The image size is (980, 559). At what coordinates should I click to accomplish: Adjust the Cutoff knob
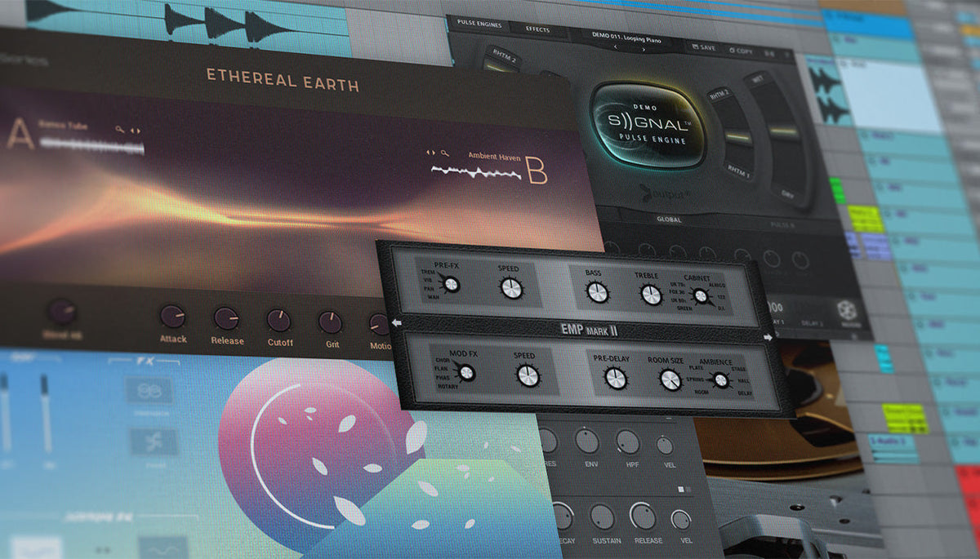[x=278, y=321]
